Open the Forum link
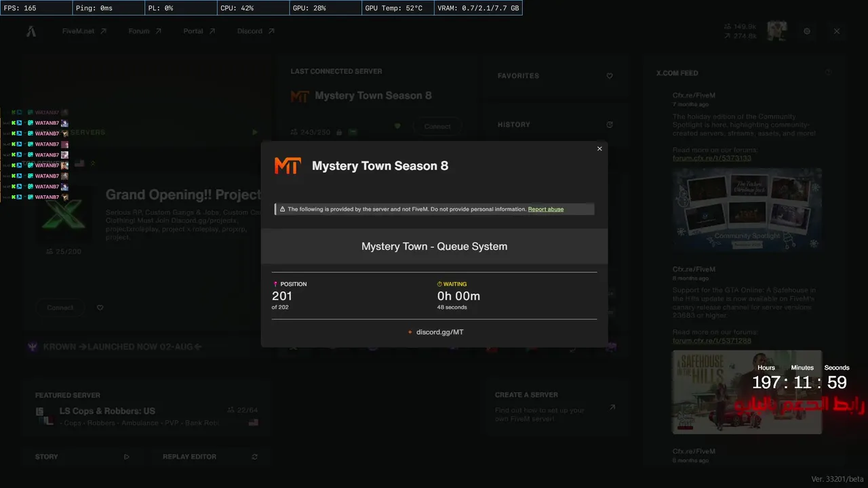The width and height of the screenshot is (868, 488). pyautogui.click(x=145, y=31)
